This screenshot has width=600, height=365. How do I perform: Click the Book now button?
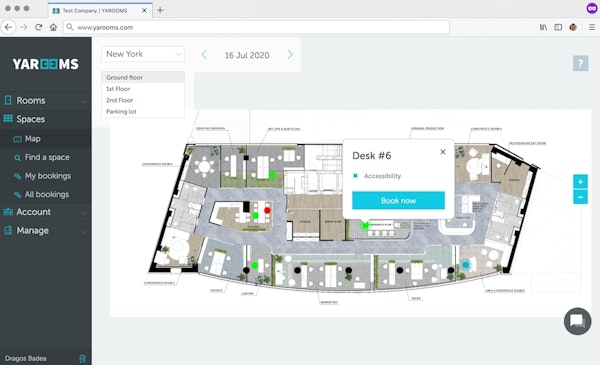[x=398, y=200]
